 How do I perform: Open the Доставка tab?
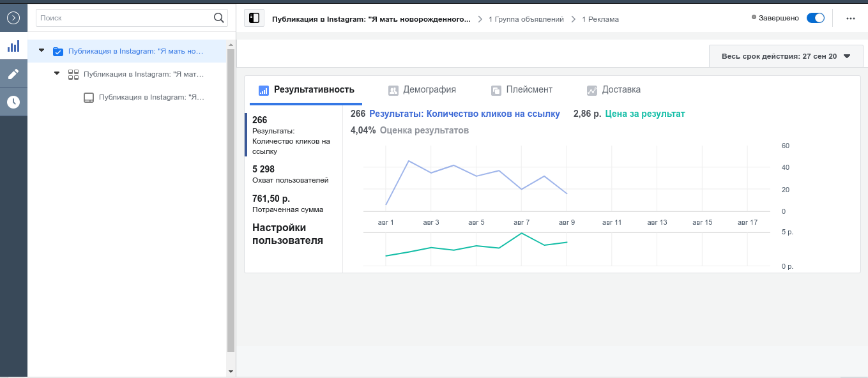613,90
